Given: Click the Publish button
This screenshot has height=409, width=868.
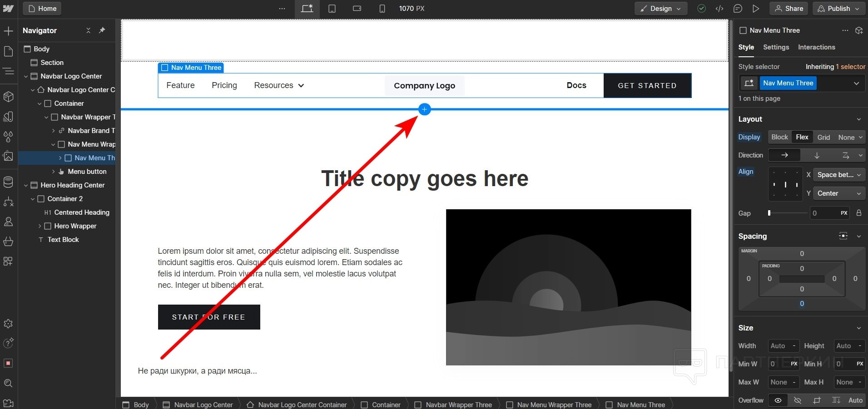Looking at the screenshot, I should (x=838, y=9).
